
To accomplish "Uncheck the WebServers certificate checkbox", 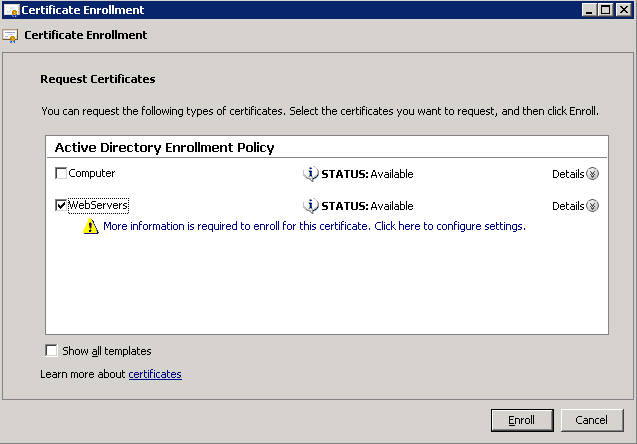I will tap(61, 205).
